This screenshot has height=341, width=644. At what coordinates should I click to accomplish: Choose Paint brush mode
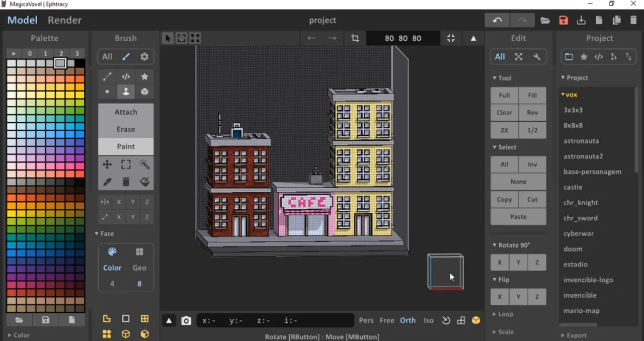(126, 146)
